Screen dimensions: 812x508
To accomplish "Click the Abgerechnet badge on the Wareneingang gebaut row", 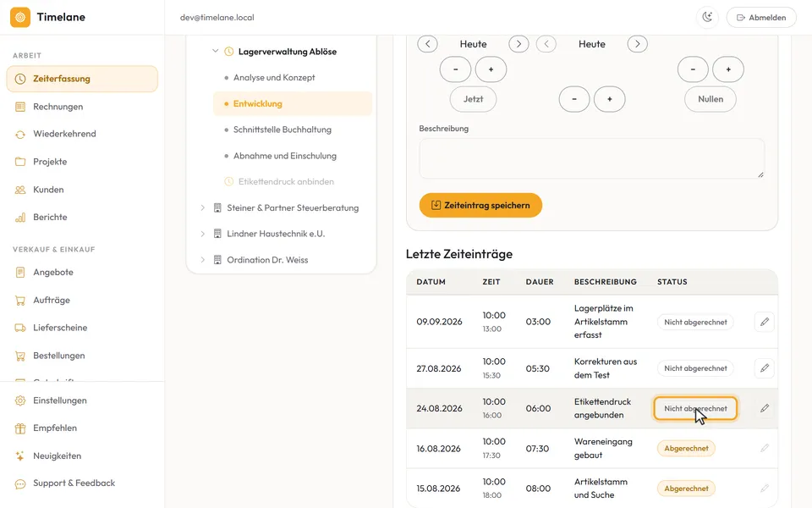I will point(686,449).
